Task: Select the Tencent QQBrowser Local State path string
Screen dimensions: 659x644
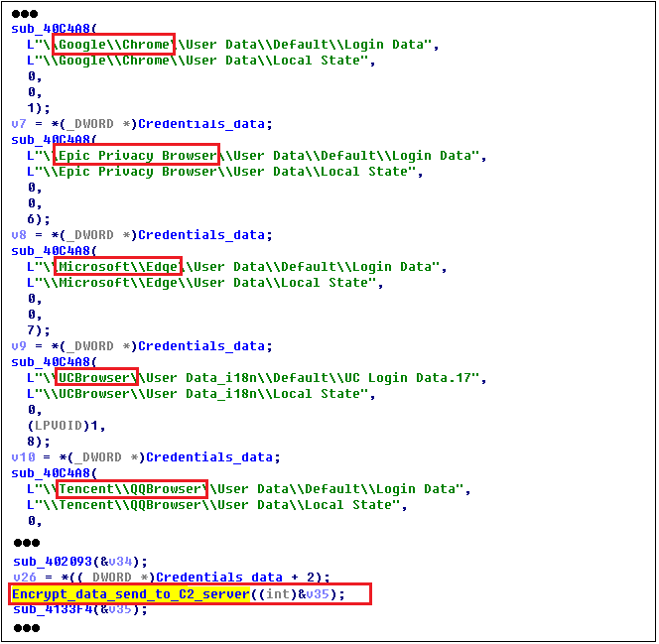Action: coord(213,504)
